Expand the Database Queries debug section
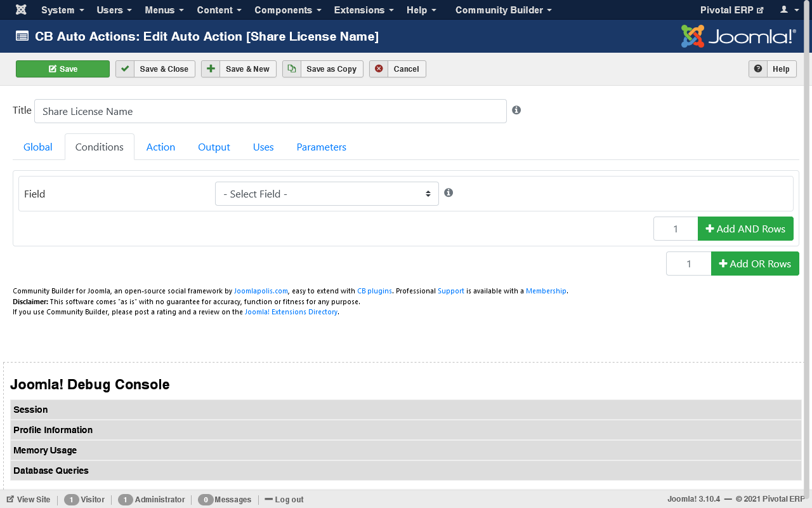Viewport: 812px width, 508px height. (406, 471)
